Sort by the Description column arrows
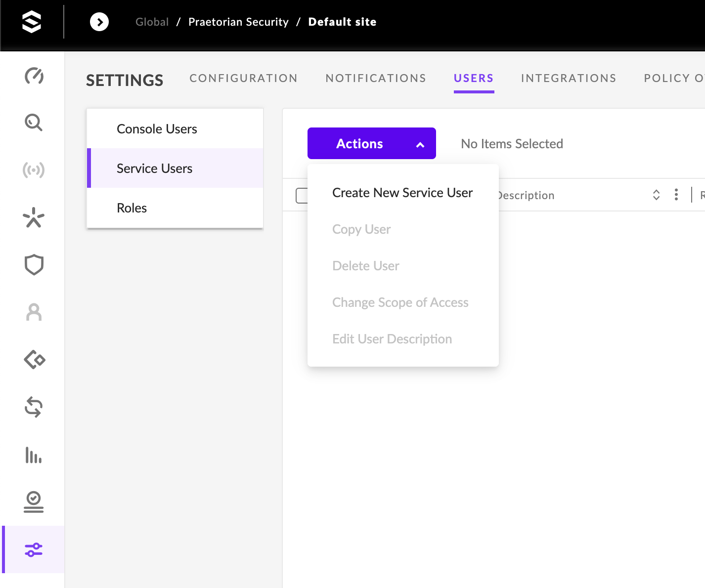The height and width of the screenshot is (588, 705). click(x=657, y=195)
